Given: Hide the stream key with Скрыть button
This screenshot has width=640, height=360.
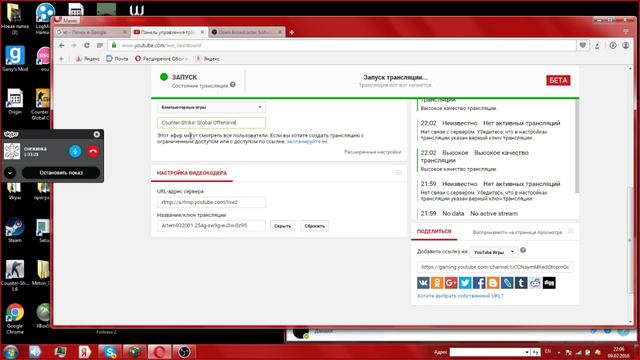Looking at the screenshot, I should click(x=282, y=226).
